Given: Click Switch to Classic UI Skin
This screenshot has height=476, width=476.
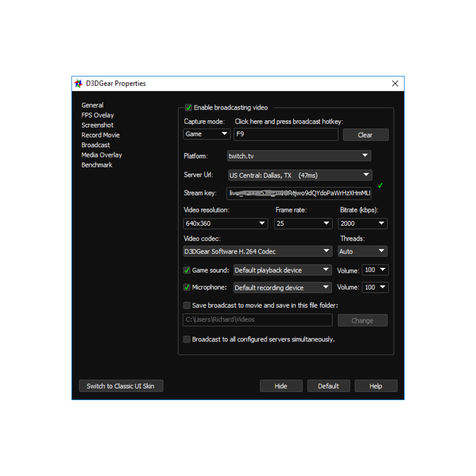Looking at the screenshot, I should point(121,386).
